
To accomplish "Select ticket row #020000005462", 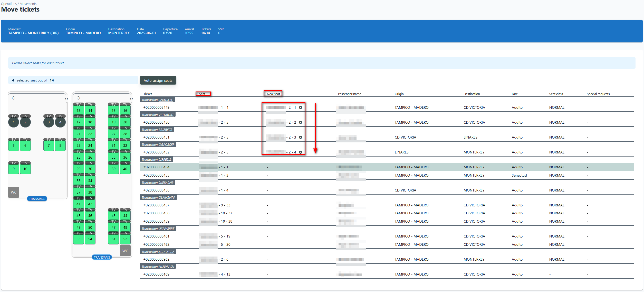I will coord(387,244).
